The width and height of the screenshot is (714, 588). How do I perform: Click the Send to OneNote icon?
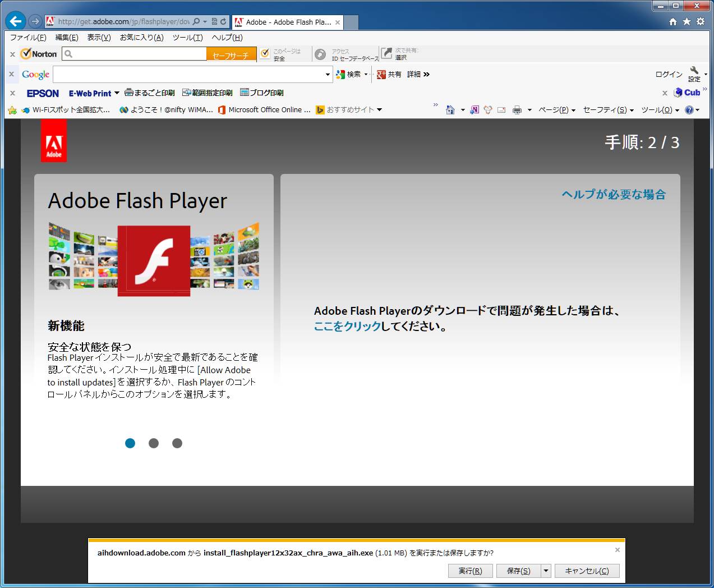click(x=475, y=110)
